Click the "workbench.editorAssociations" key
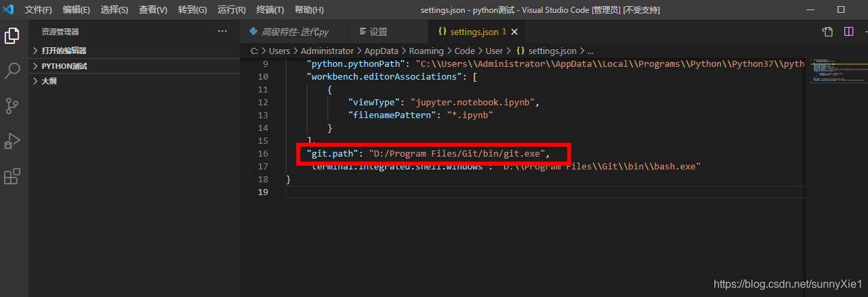The height and width of the screenshot is (297, 868). (384, 77)
